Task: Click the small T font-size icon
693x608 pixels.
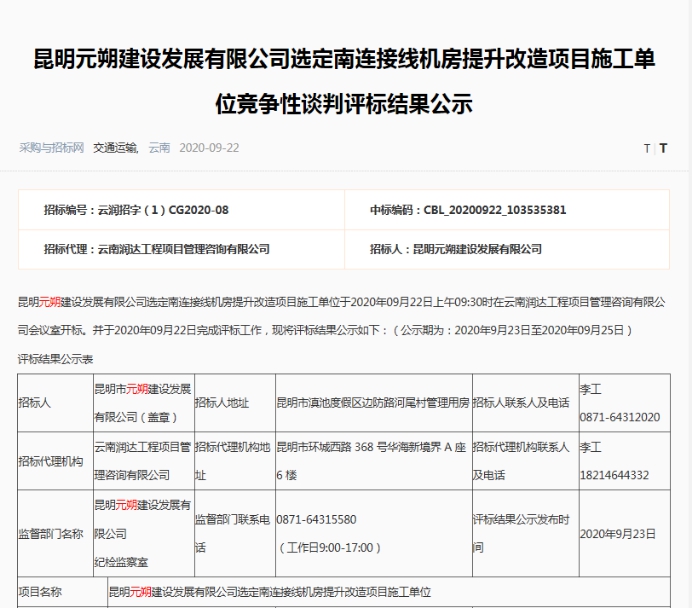Action: [646, 148]
